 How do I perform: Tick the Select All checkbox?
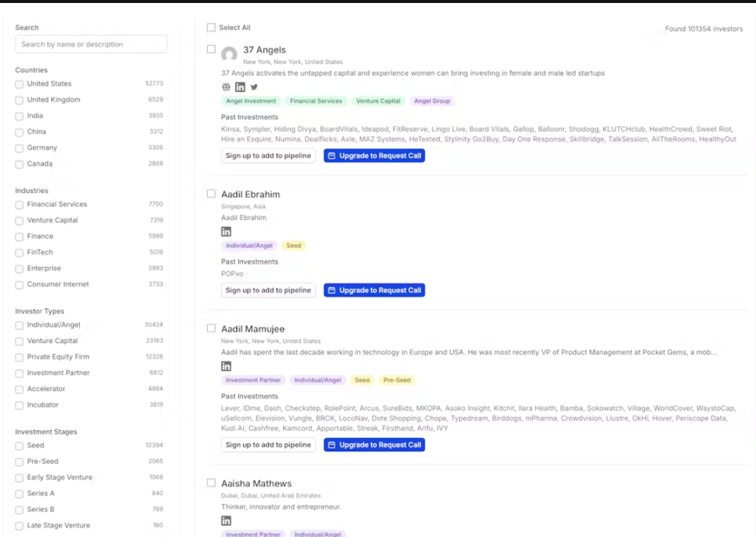click(x=211, y=28)
